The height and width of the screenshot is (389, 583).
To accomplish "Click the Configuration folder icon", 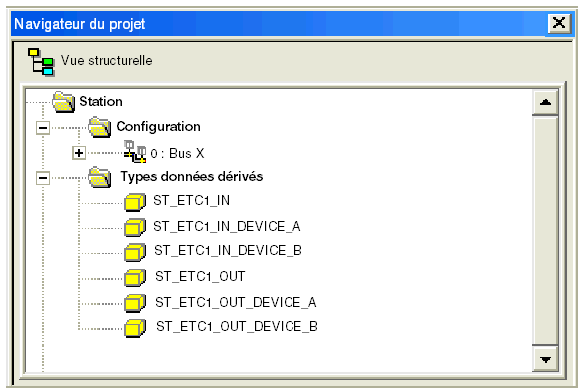I will coord(100,127).
